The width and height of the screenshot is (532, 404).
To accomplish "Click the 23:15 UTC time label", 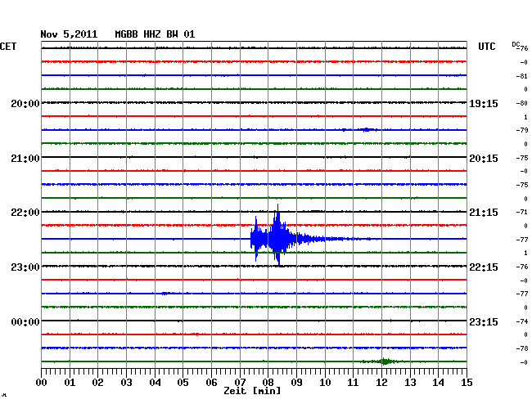I will [x=484, y=321].
